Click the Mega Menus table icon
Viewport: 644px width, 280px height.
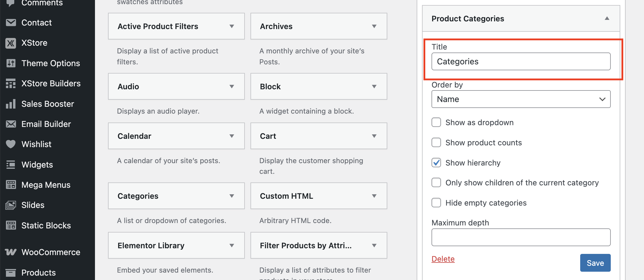[11, 185]
